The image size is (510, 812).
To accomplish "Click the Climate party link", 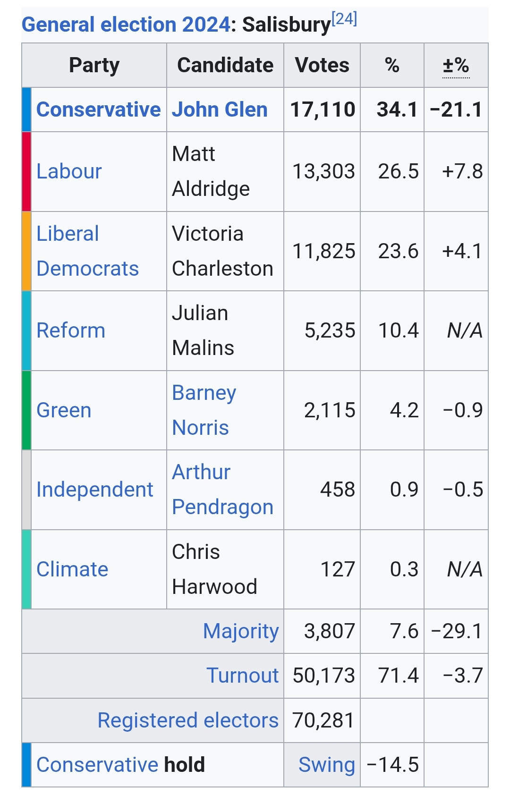I will (x=72, y=569).
